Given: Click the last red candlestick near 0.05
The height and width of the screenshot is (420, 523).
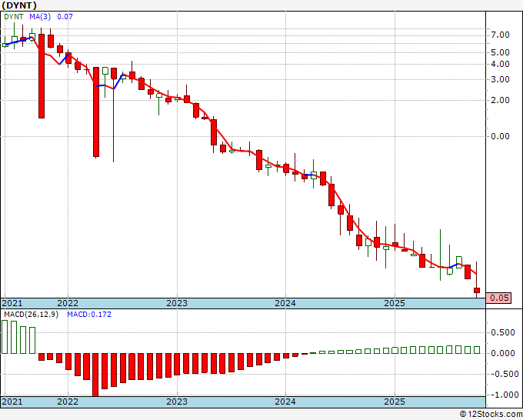Looking at the screenshot, I should click(x=477, y=290).
